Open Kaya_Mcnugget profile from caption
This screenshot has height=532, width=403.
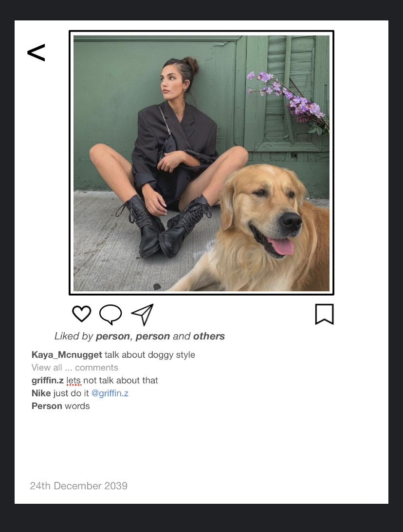tap(67, 355)
